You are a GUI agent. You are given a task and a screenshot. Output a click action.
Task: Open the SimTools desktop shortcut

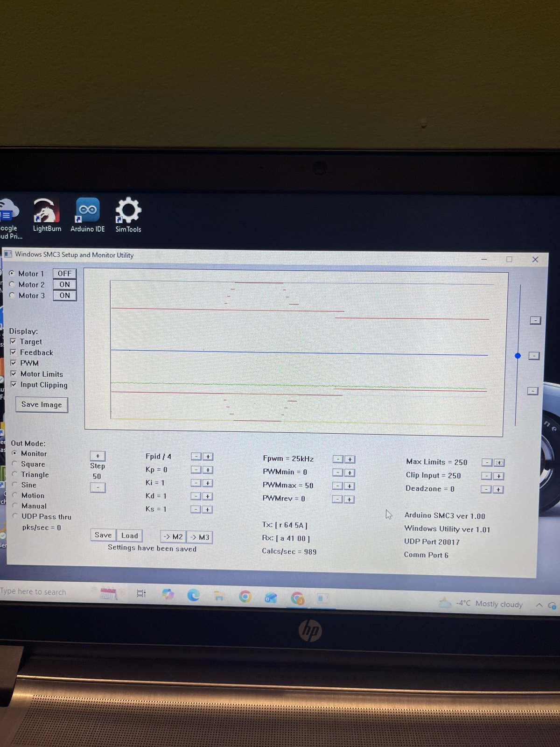coord(128,215)
